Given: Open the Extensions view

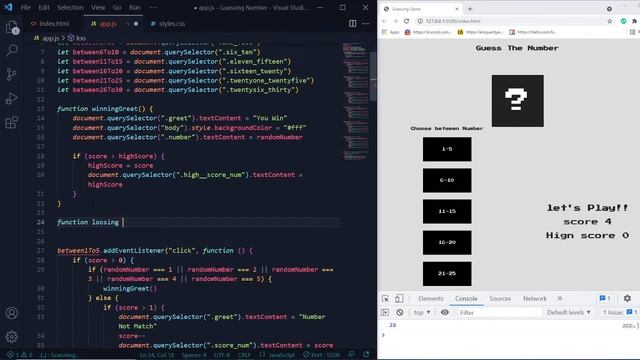Looking at the screenshot, I should 12,122.
